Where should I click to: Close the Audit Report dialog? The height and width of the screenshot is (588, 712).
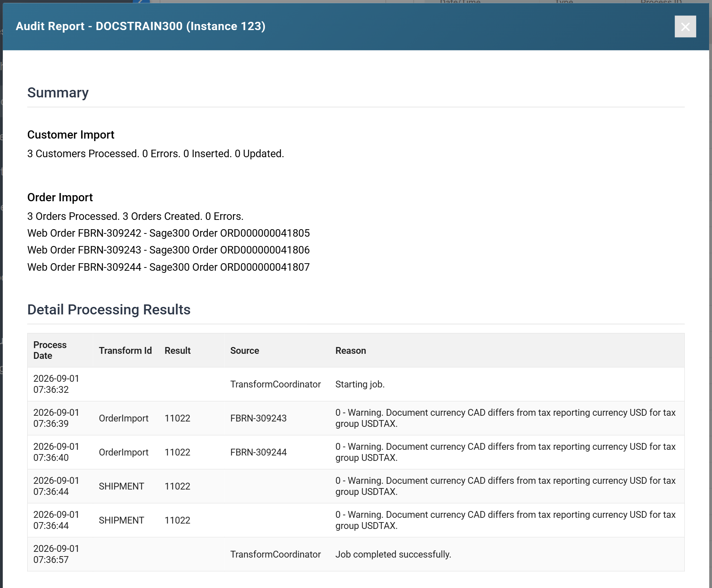(685, 26)
